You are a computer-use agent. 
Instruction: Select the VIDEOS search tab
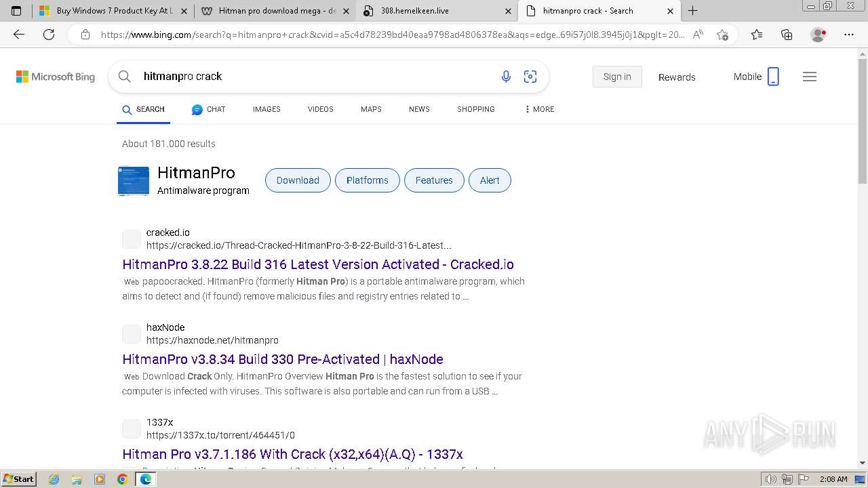coord(320,109)
